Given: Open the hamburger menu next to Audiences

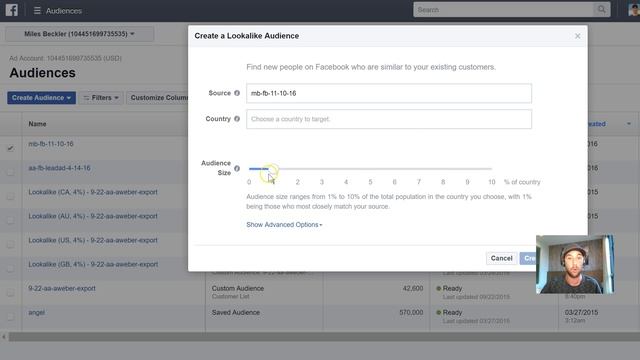Looking at the screenshot, I should [x=37, y=11].
